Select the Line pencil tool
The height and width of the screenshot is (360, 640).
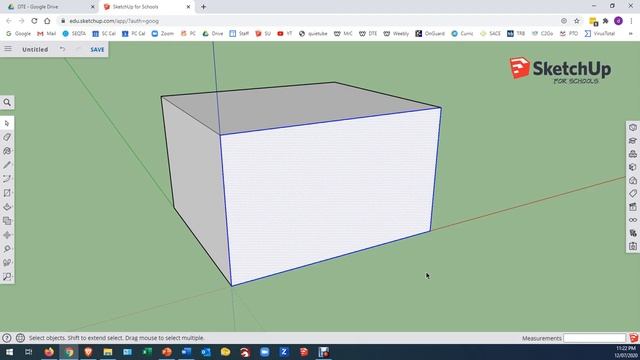coord(7,165)
